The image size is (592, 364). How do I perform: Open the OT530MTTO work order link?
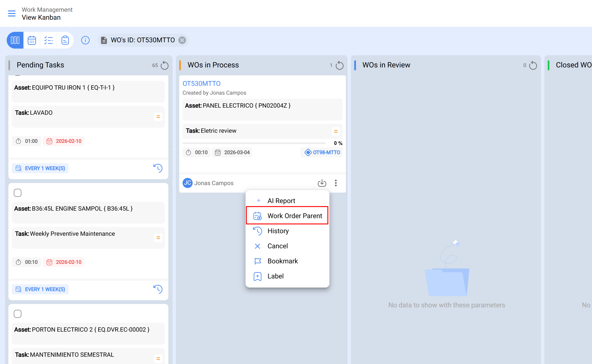tap(201, 84)
